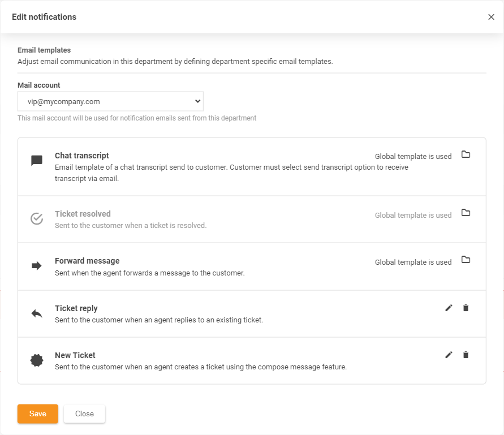
Task: Click the Forward message arrow icon
Action: click(x=37, y=266)
